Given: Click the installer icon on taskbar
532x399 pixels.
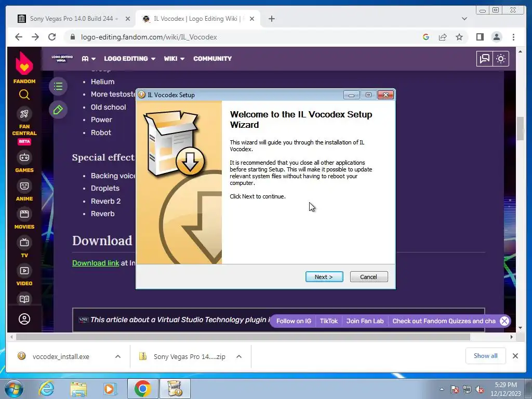Looking at the screenshot, I should click(175, 389).
